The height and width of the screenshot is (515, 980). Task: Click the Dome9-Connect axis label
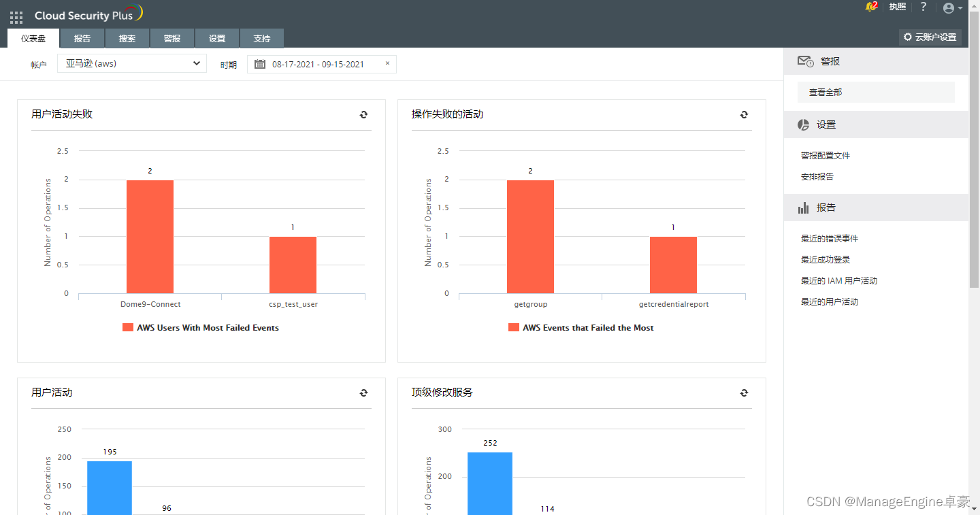pyautogui.click(x=150, y=305)
